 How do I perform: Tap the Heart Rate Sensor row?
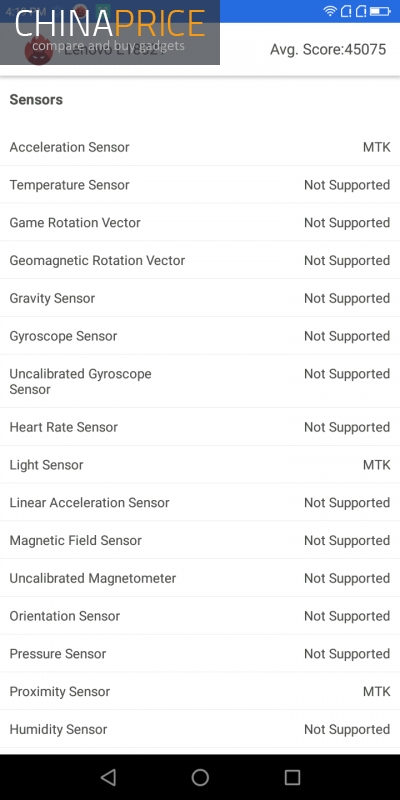coord(200,427)
